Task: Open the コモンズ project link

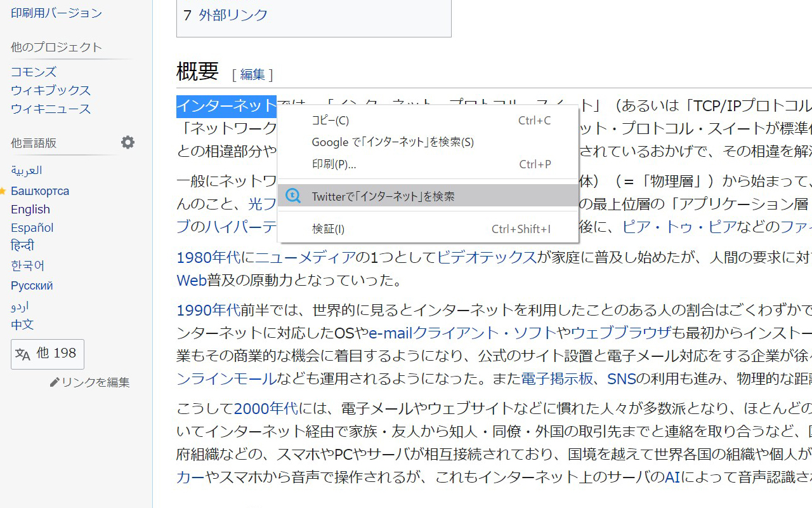Action: [34, 72]
